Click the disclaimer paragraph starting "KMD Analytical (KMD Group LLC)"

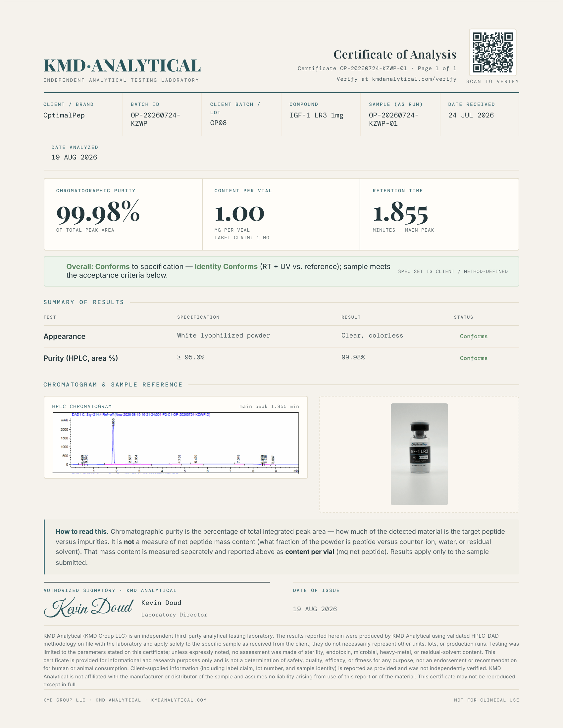(281, 660)
